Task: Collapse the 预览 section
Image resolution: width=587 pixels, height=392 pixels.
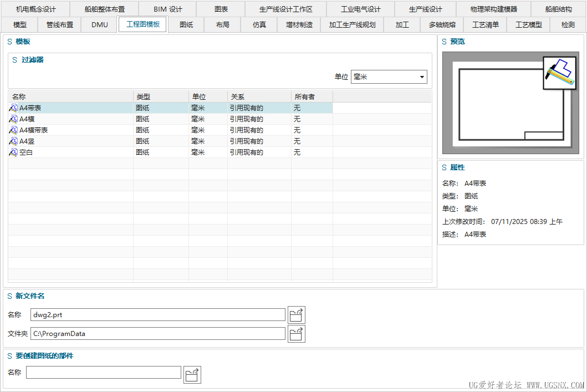Action: [x=445, y=42]
